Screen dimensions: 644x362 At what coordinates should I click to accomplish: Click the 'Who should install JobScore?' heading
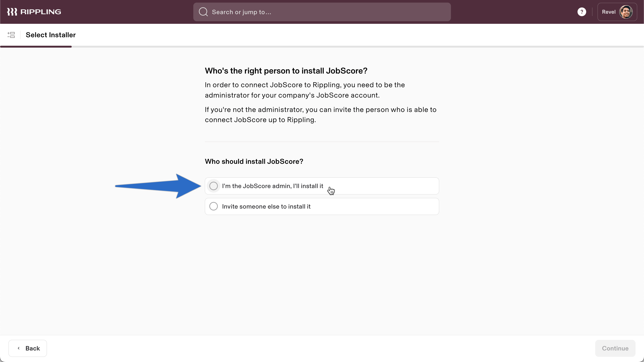pos(254,161)
